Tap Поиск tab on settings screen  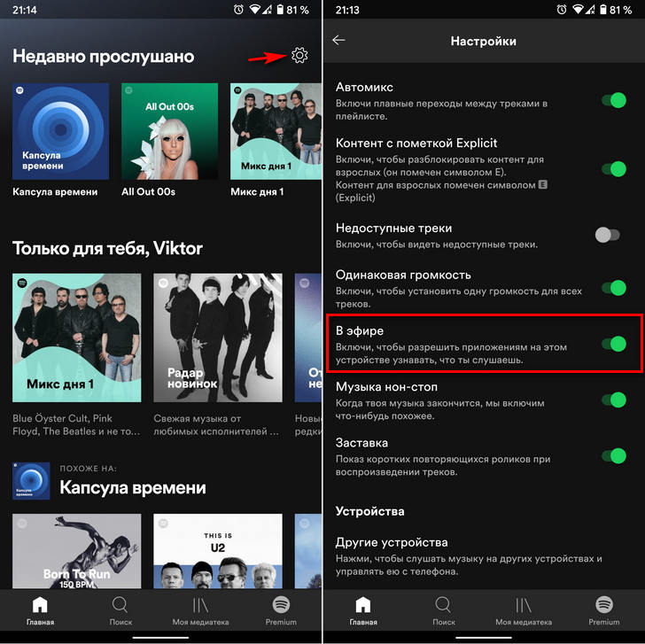[443, 611]
